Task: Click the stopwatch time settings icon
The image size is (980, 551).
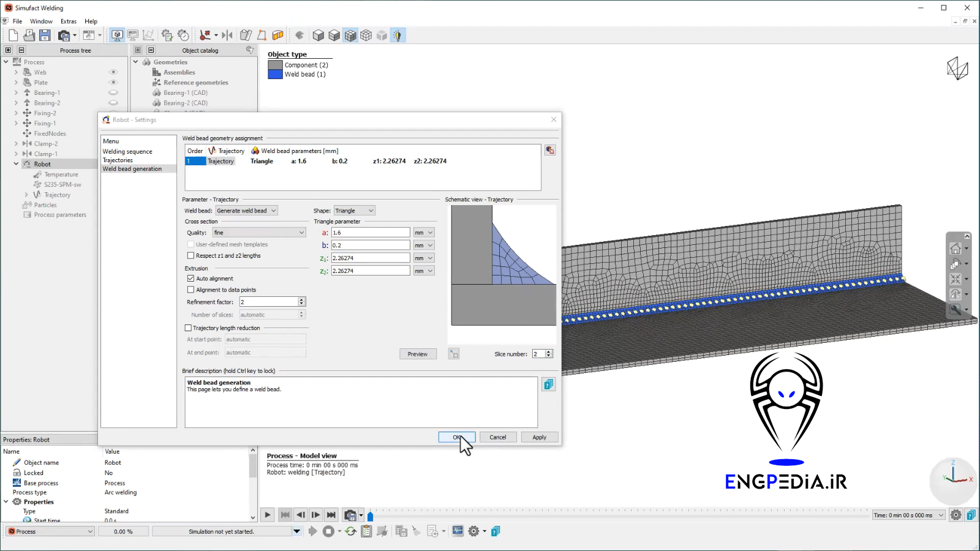Action: [x=183, y=36]
